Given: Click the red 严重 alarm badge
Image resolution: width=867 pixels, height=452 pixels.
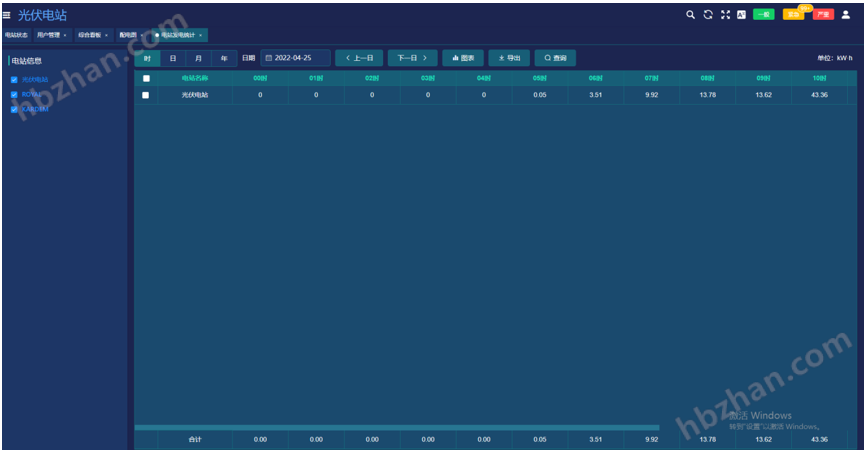Looking at the screenshot, I should (822, 15).
